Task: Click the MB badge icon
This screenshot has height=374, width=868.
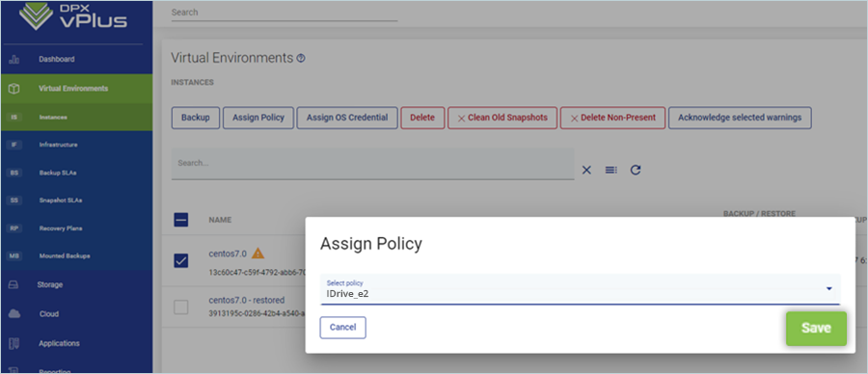Action: coord(14,256)
